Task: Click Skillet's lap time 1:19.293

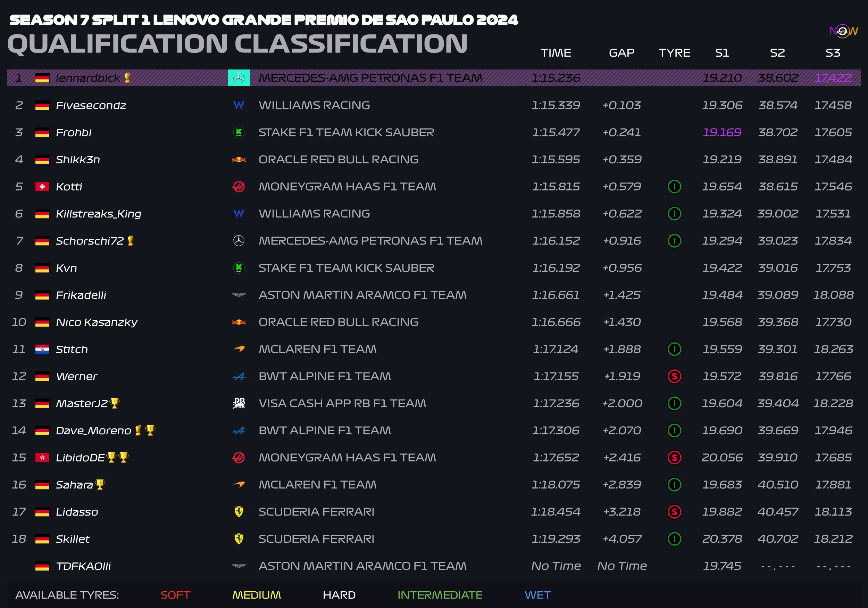Action: pyautogui.click(x=556, y=539)
